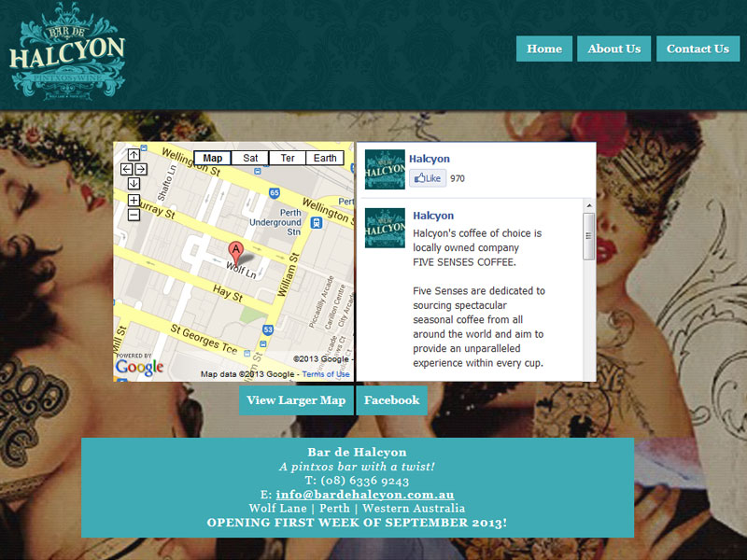Zoom out on the map
747x560 pixels.
[x=134, y=215]
